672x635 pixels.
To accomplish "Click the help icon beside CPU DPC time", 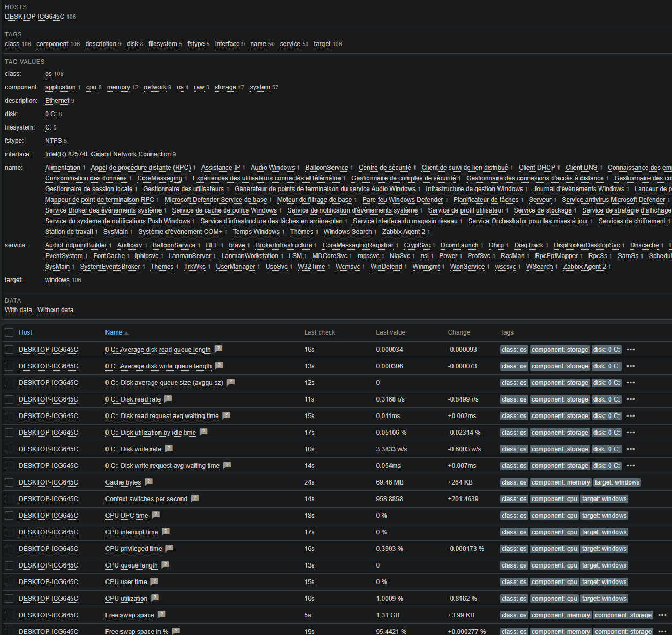I will [x=155, y=515].
